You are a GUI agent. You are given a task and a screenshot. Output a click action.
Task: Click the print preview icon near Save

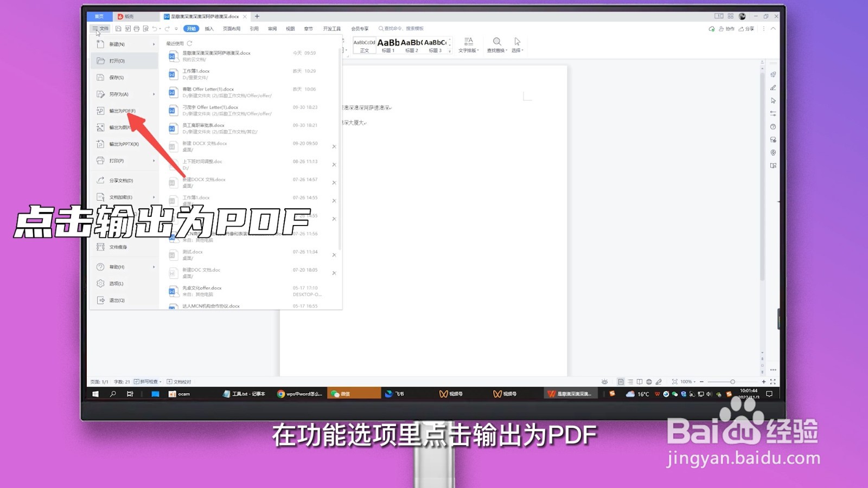[x=145, y=29]
